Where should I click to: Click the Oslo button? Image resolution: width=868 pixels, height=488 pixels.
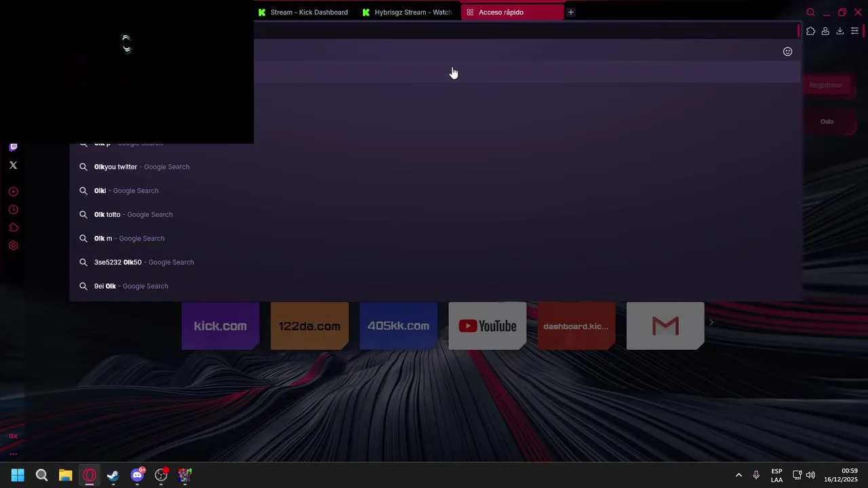(x=827, y=121)
